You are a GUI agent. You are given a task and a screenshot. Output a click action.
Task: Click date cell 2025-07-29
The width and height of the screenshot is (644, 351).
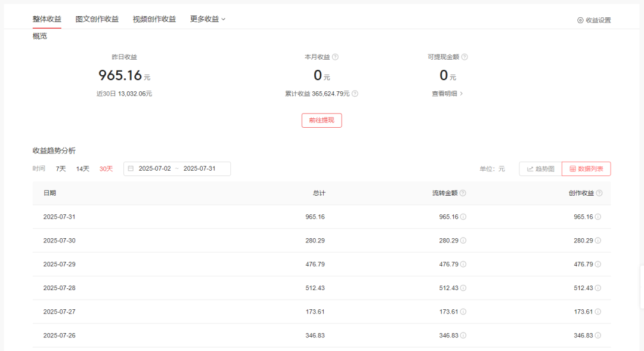tap(59, 264)
